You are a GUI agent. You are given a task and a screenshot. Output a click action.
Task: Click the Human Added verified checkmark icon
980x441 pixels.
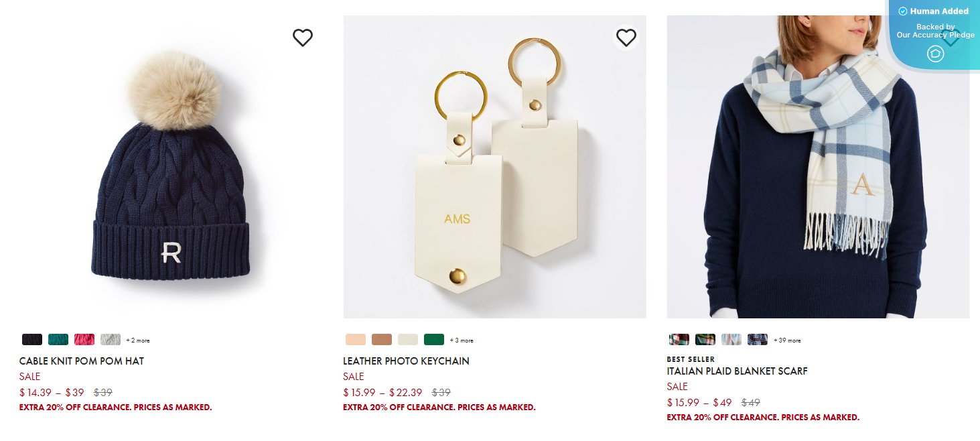902,11
